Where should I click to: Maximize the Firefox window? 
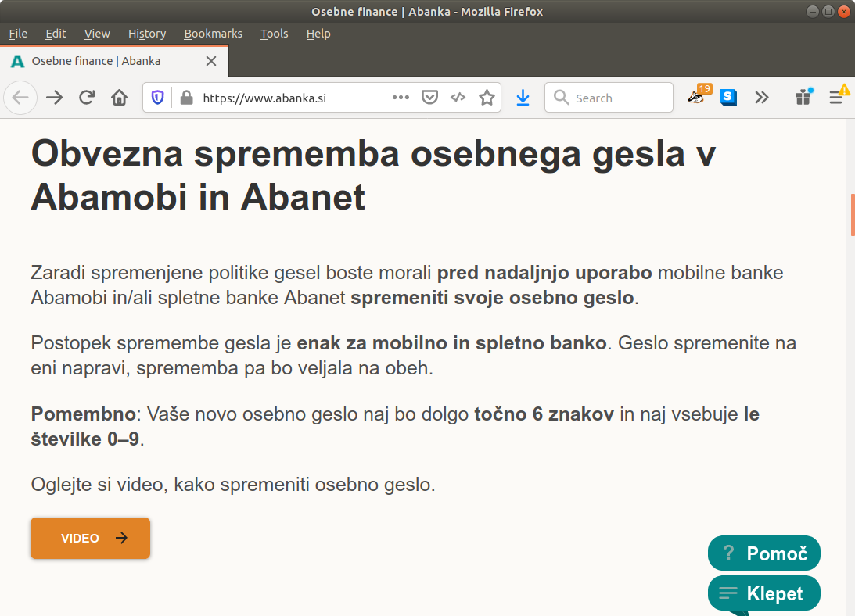pos(828,12)
